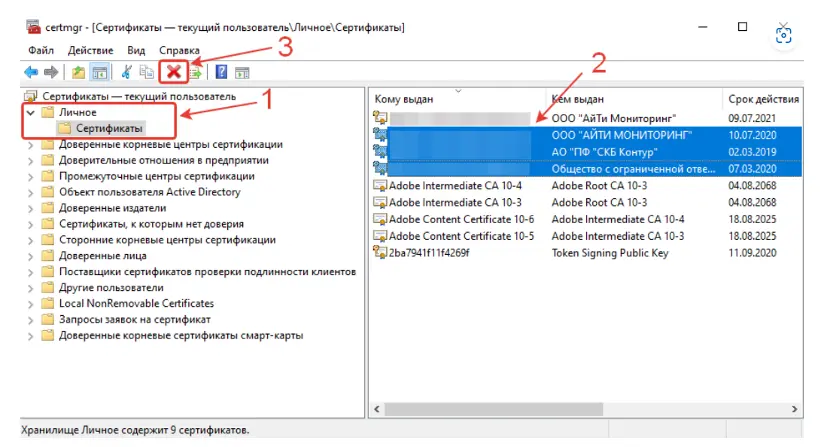Click the Кем выдан column header
This screenshot has height=448, width=828.
pyautogui.click(x=578, y=99)
